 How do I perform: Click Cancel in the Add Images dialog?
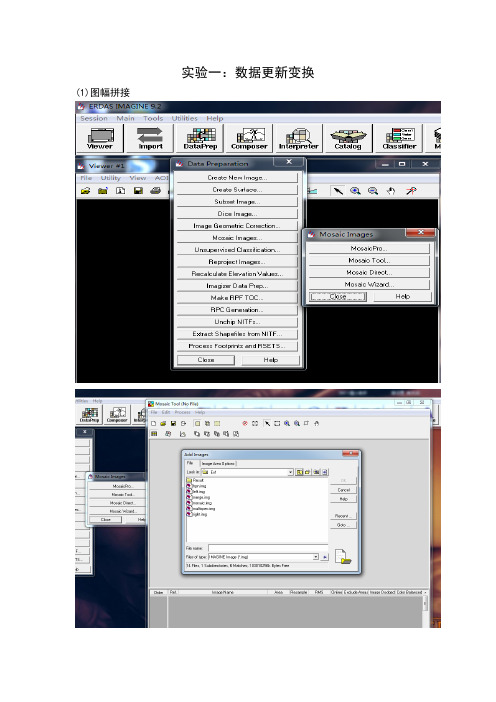coord(343,490)
